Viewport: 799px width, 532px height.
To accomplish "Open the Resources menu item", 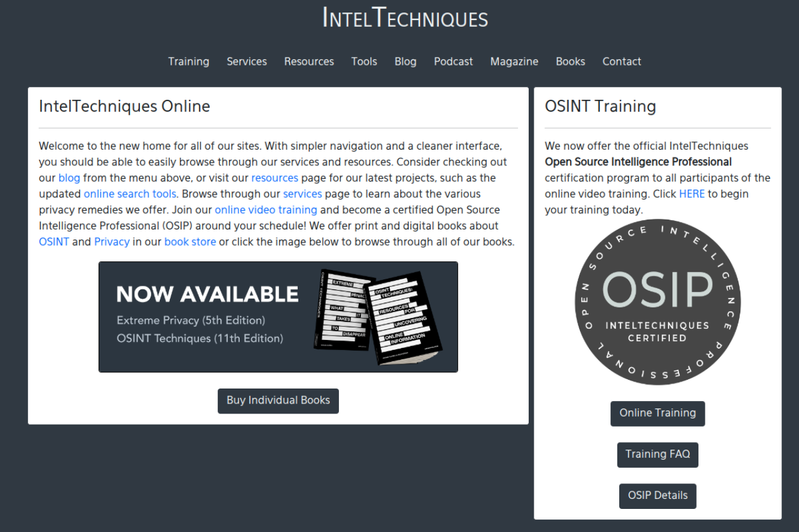I will (309, 61).
